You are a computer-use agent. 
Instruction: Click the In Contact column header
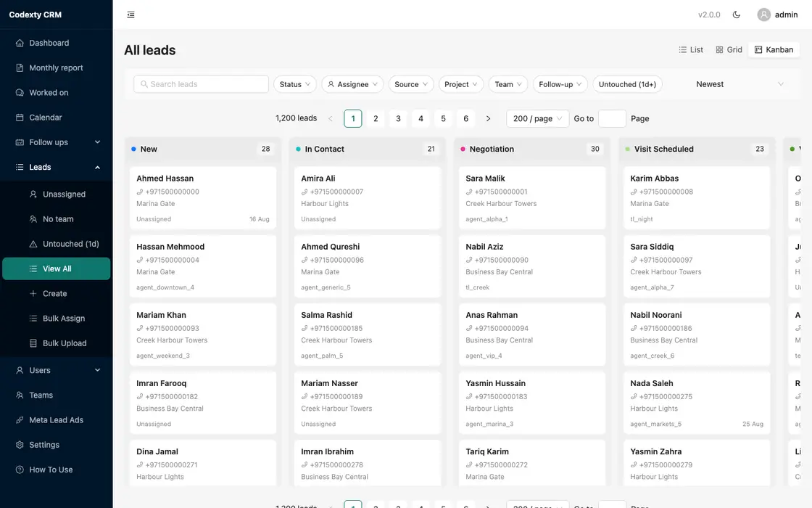(x=367, y=149)
